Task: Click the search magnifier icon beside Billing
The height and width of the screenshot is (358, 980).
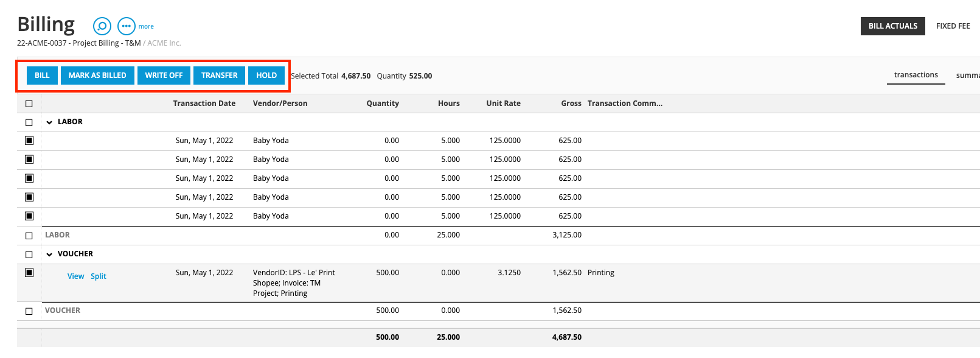Action: [102, 26]
